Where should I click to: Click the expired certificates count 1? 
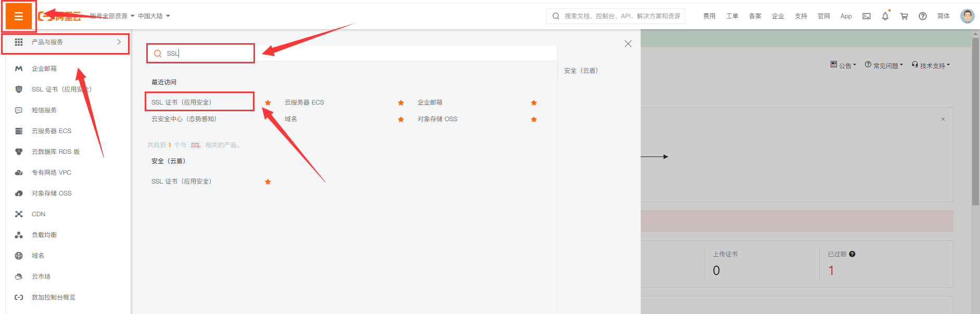[x=831, y=270]
